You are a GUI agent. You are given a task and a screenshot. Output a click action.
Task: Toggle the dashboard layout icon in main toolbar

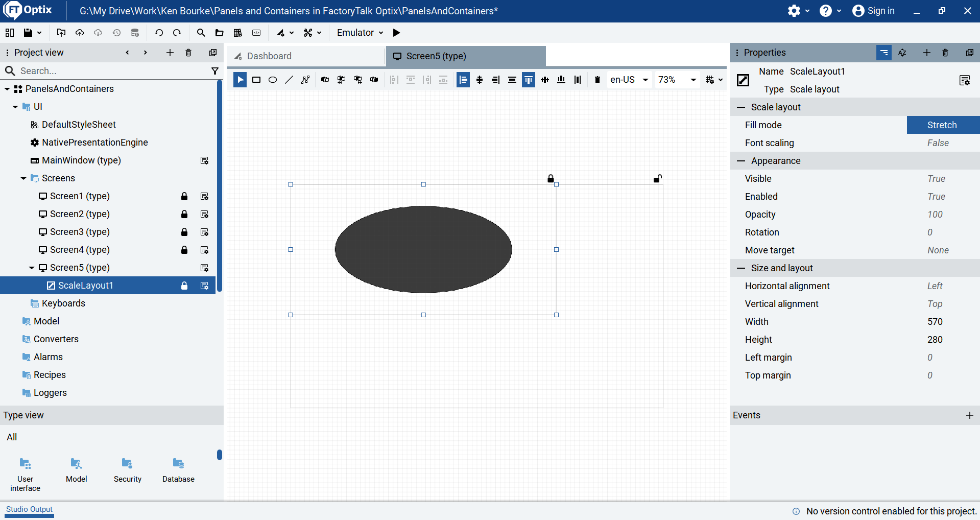click(x=9, y=33)
